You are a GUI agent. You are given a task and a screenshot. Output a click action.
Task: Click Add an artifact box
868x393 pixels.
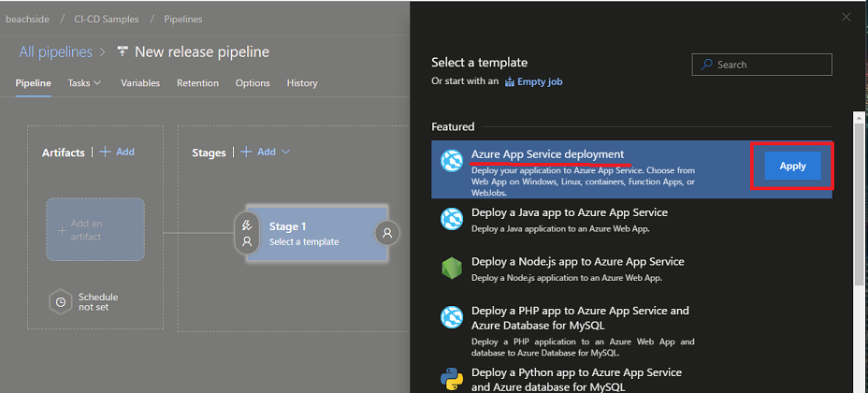(95, 230)
